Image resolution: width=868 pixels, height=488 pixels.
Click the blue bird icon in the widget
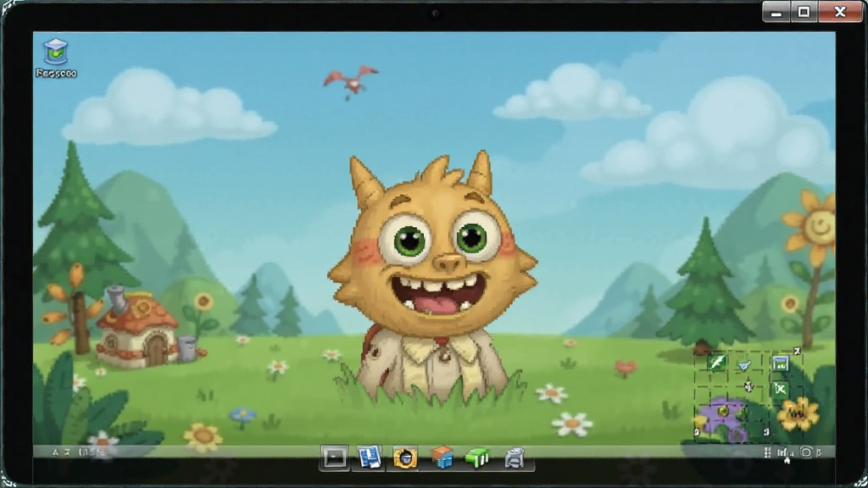744,364
